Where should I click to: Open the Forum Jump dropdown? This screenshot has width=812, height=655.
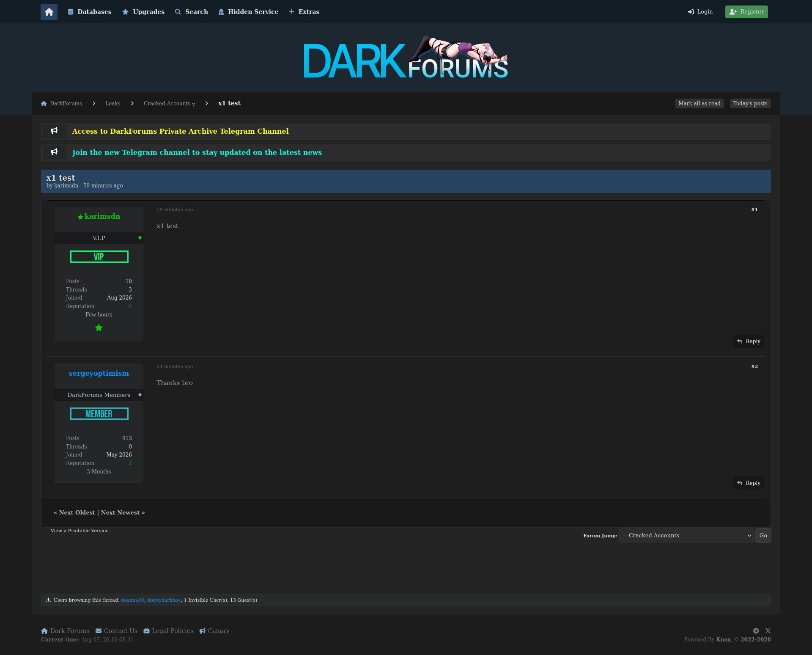point(686,536)
